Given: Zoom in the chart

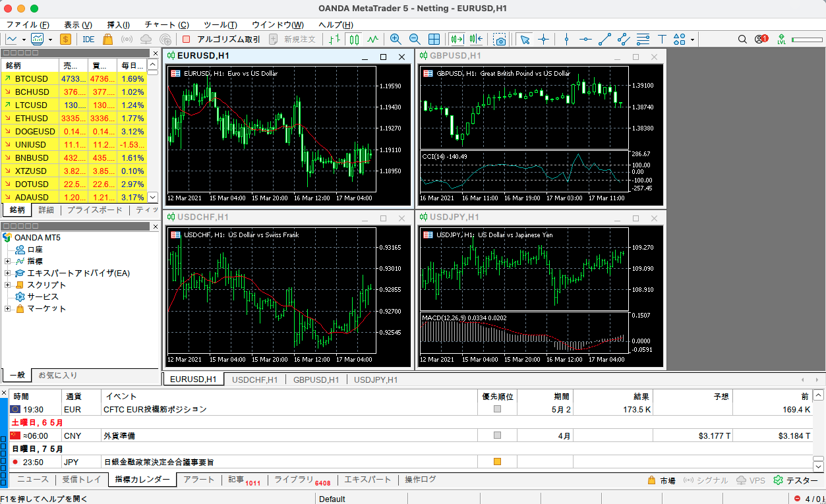Looking at the screenshot, I should click(396, 40).
